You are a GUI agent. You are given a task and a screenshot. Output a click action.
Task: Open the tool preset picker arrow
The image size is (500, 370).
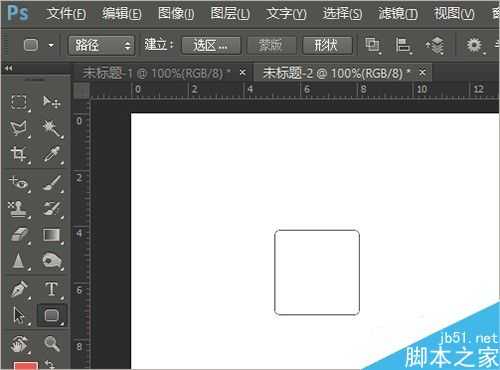point(51,45)
